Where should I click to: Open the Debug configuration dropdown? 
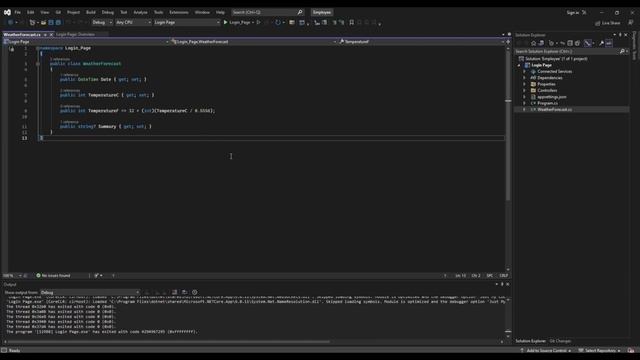(x=102, y=22)
